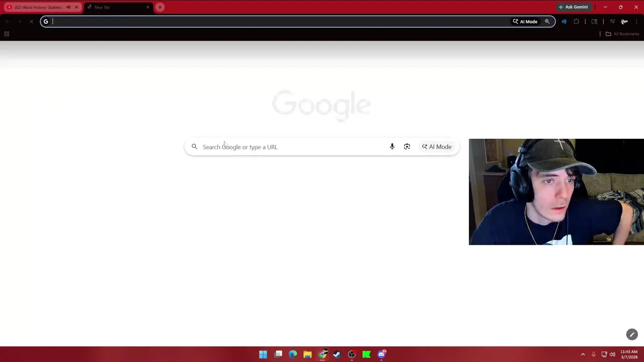Open the Windows Start menu

click(x=263, y=354)
